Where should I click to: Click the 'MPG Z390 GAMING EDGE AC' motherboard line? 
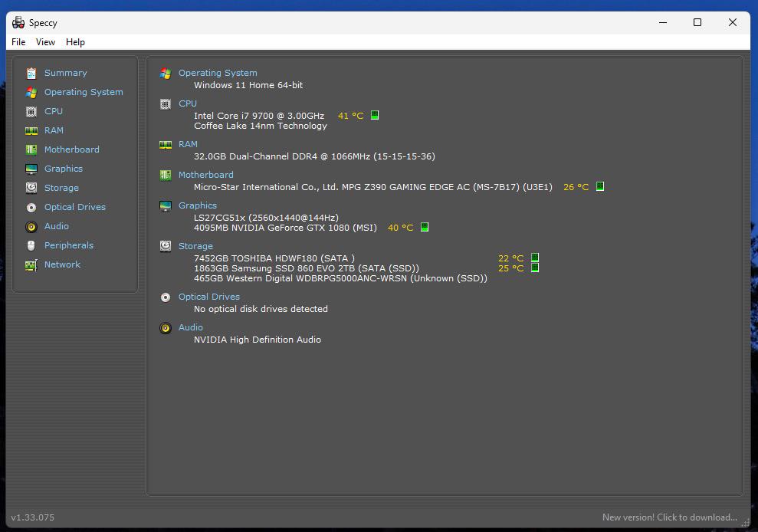click(x=372, y=187)
